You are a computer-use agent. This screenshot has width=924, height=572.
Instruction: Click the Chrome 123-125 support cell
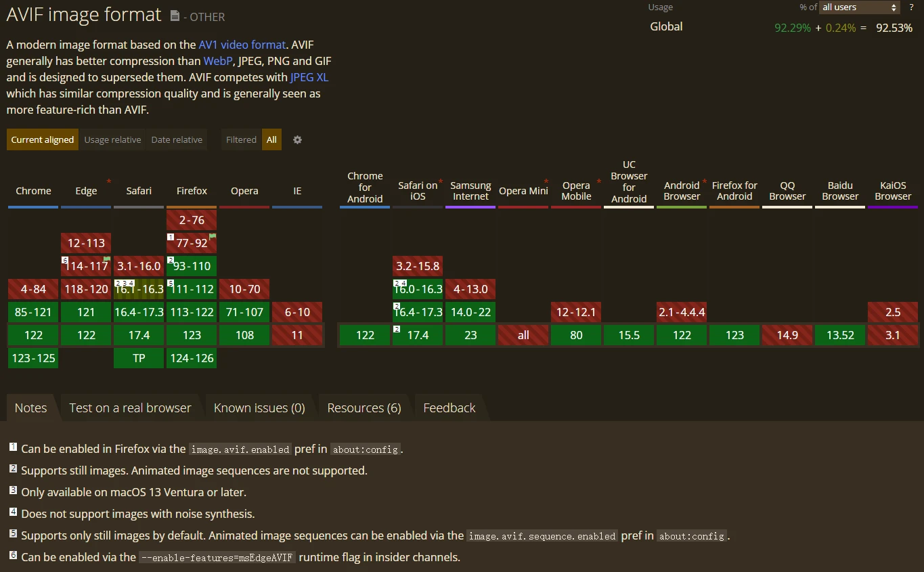click(33, 358)
